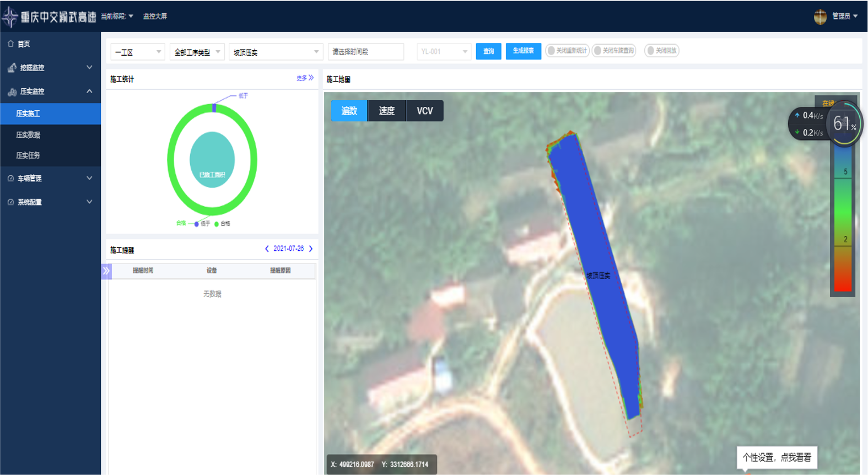Click the gauge icon beside 系统配置

coord(10,202)
